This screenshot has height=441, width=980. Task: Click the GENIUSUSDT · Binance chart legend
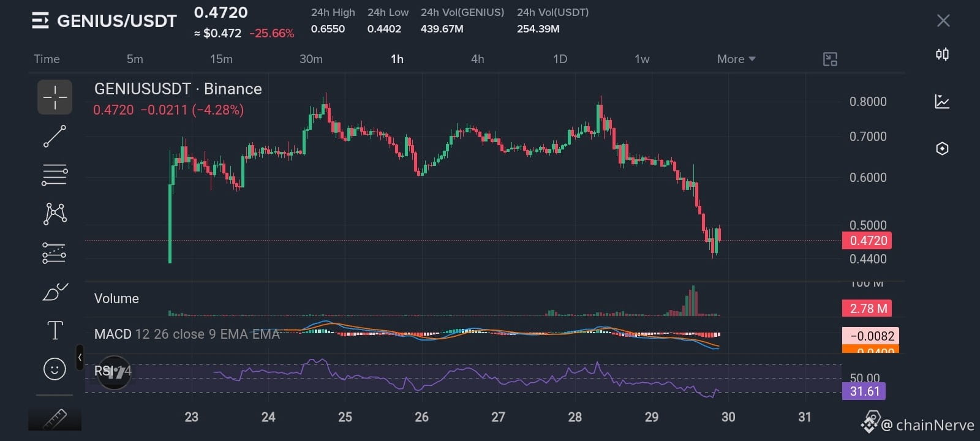point(178,89)
